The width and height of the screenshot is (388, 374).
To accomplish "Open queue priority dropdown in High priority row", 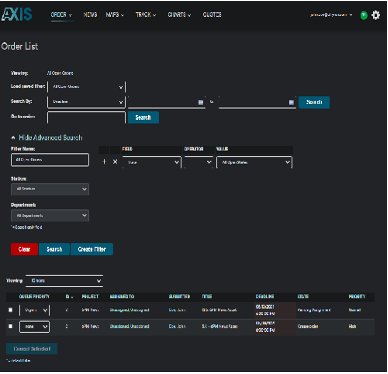I will (34, 327).
